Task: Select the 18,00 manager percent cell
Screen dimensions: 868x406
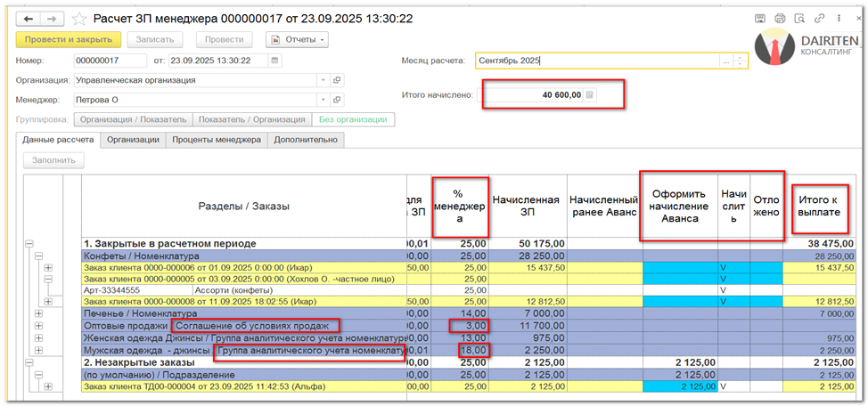Action: 461,350
